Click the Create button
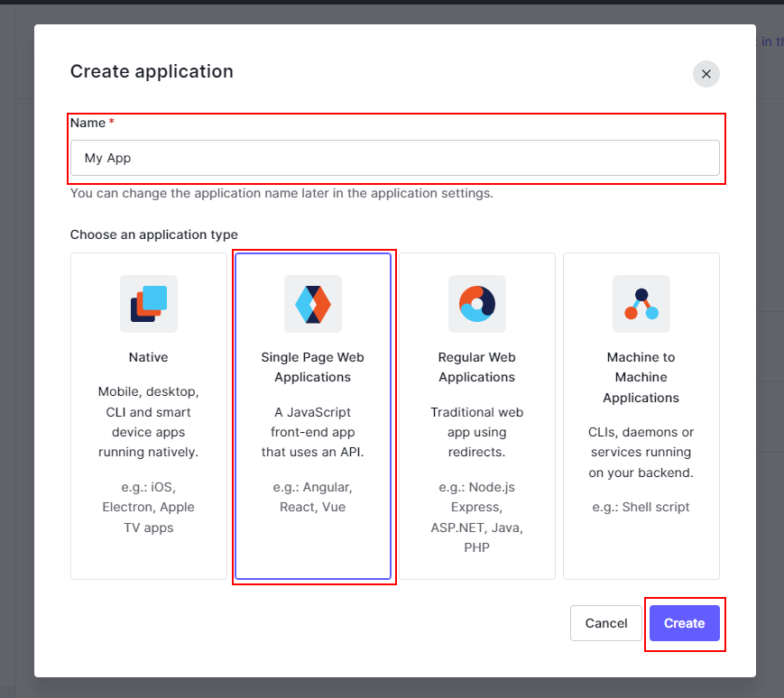This screenshot has width=784, height=698. [685, 623]
